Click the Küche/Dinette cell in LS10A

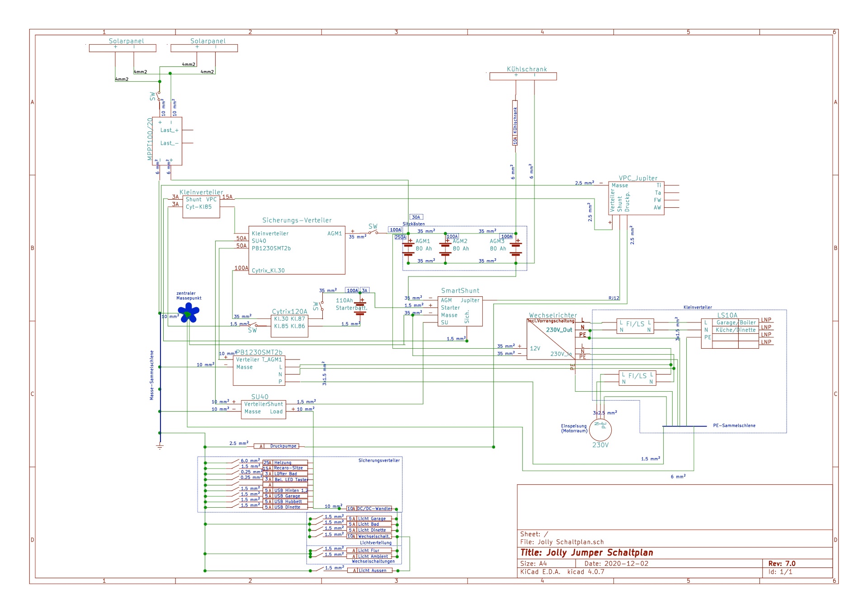736,330
